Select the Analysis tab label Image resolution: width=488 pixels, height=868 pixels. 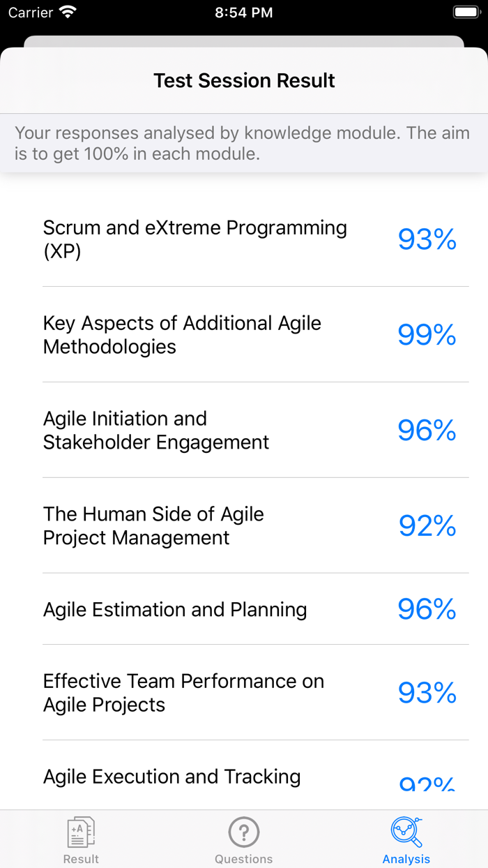pos(406,858)
